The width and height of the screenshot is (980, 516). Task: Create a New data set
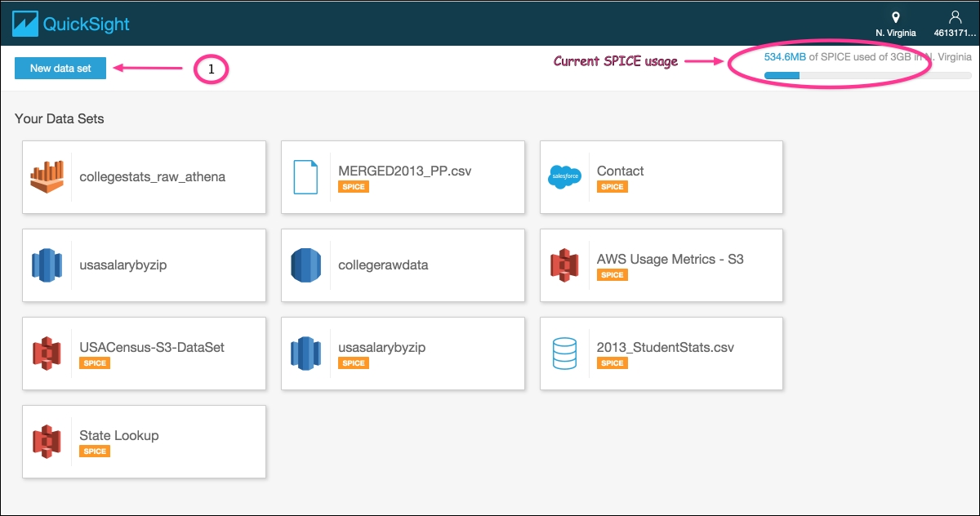pos(60,69)
